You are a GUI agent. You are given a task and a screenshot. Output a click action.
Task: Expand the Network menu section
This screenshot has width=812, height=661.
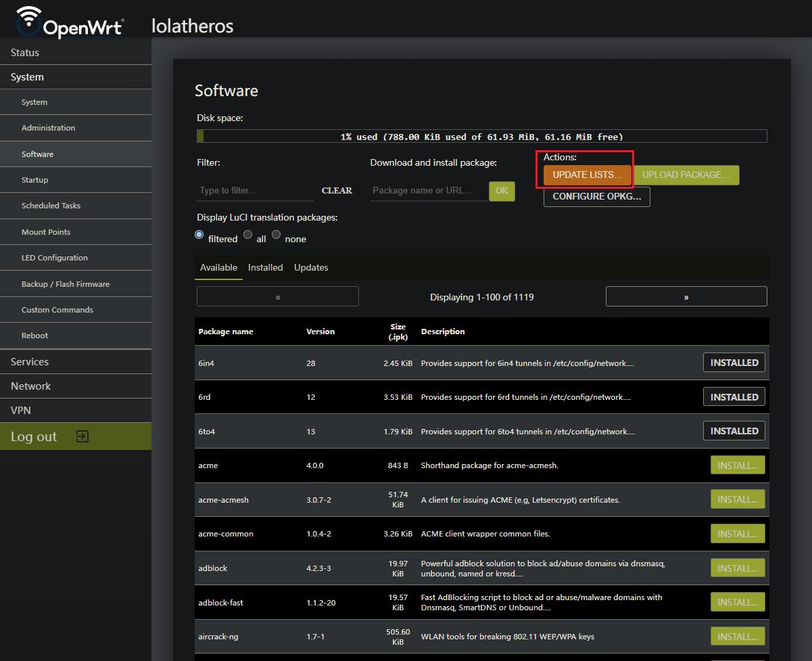click(76, 386)
